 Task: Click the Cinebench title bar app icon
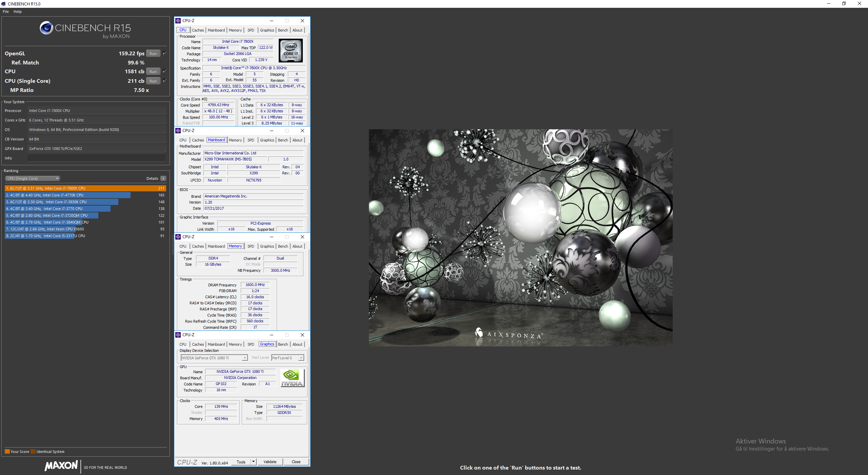(x=4, y=4)
